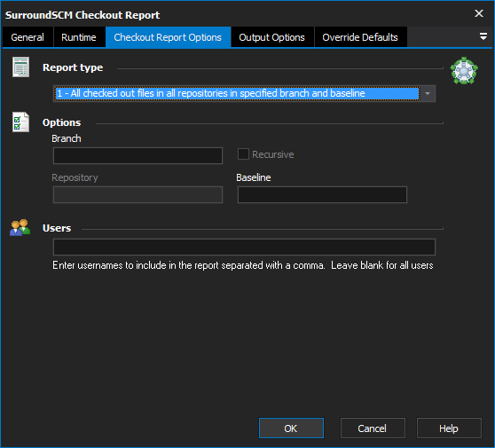Click the Surround SCM logo icon
This screenshot has height=448, width=495.
[x=464, y=71]
